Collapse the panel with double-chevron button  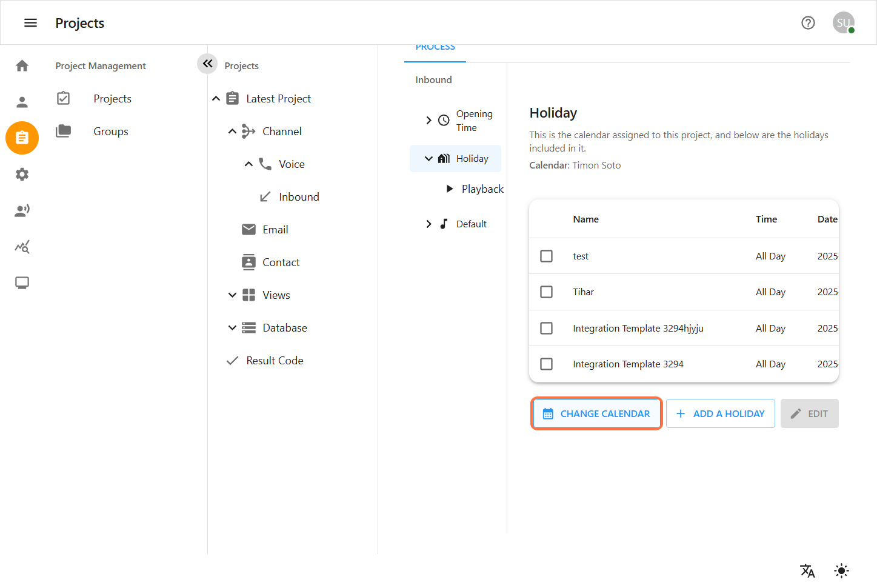coord(207,63)
